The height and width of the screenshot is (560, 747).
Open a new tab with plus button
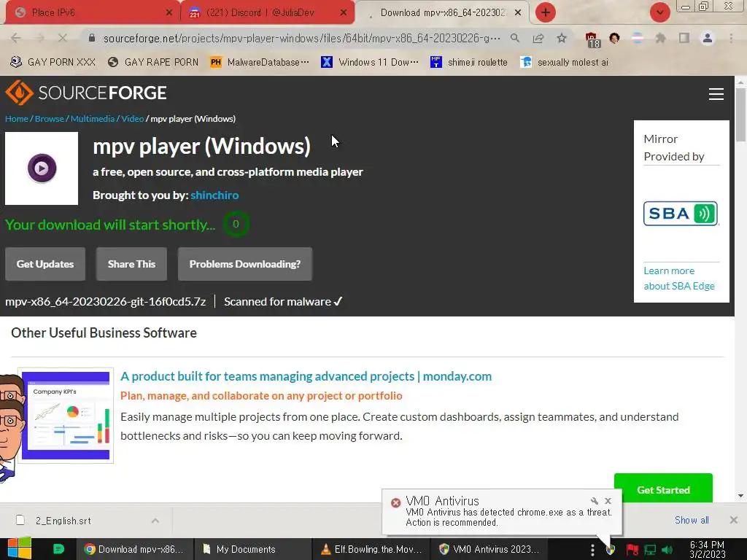[546, 12]
